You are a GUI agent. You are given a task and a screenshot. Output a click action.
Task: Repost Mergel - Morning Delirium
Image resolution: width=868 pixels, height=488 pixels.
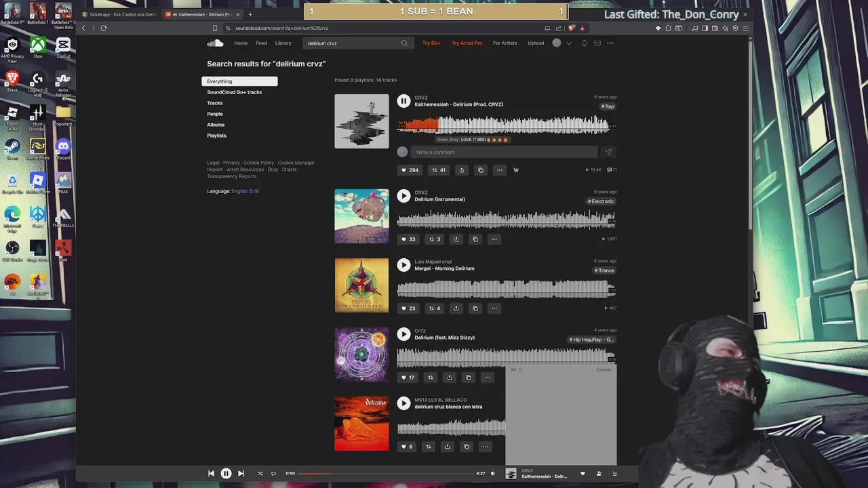[434, 308]
